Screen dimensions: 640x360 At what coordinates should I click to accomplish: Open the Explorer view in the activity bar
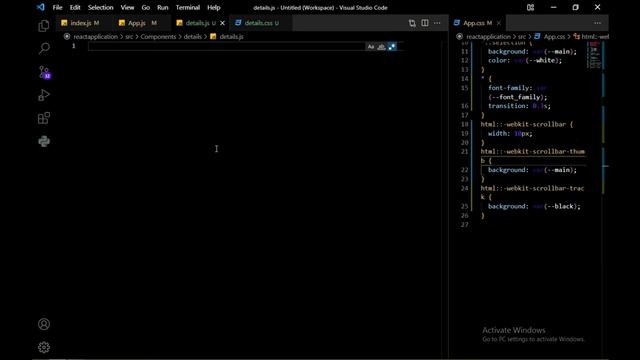pyautogui.click(x=44, y=26)
